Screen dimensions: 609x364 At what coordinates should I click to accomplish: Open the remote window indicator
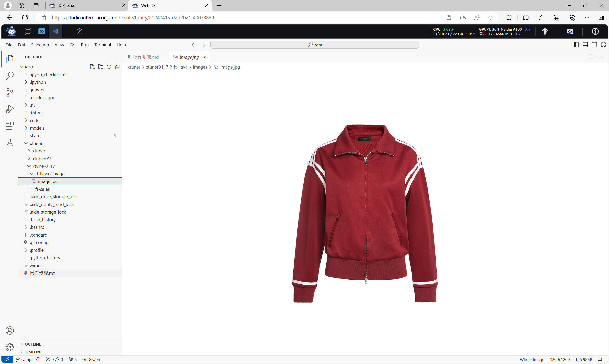(x=7, y=359)
